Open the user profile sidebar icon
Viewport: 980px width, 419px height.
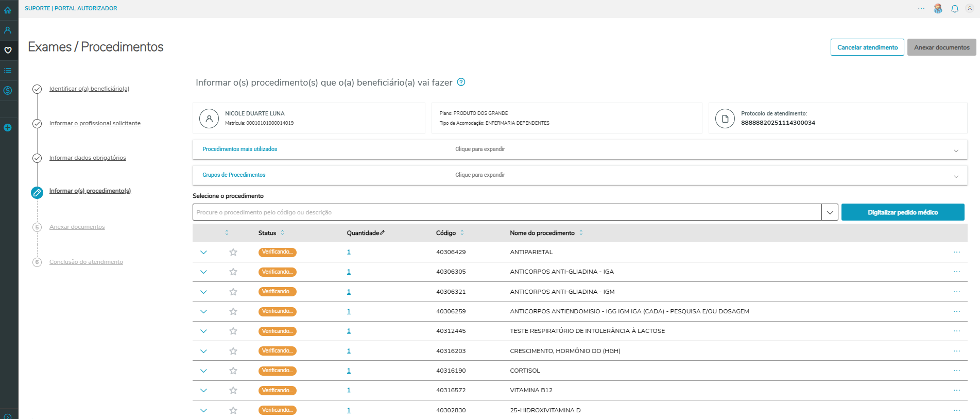8,30
